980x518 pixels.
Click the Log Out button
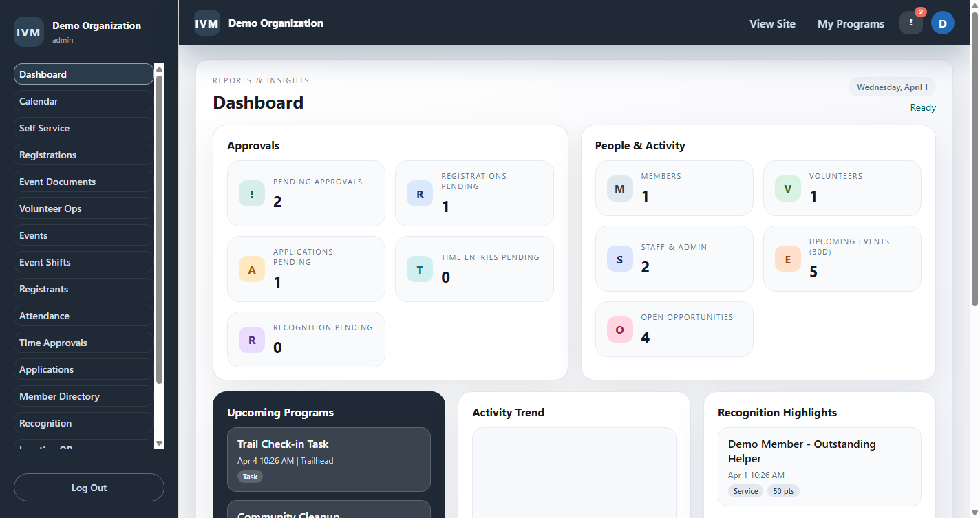pyautogui.click(x=89, y=487)
